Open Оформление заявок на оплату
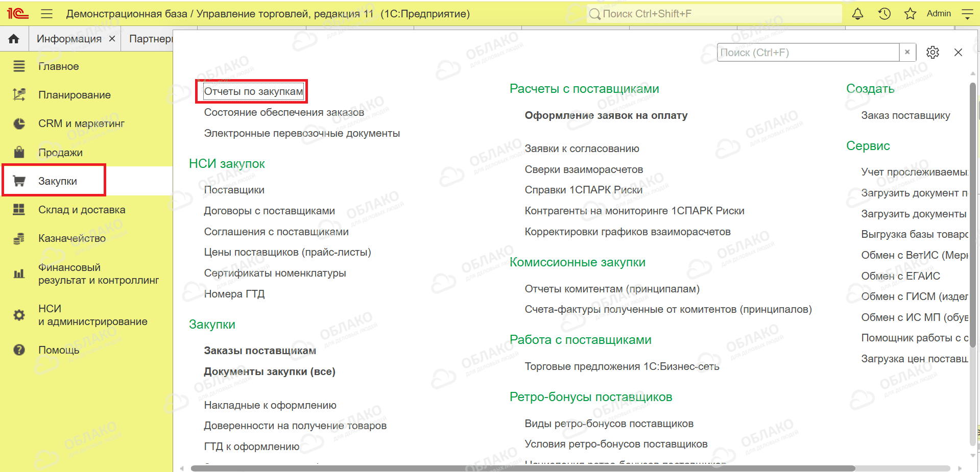Viewport: 980px width, 472px height. [x=606, y=115]
